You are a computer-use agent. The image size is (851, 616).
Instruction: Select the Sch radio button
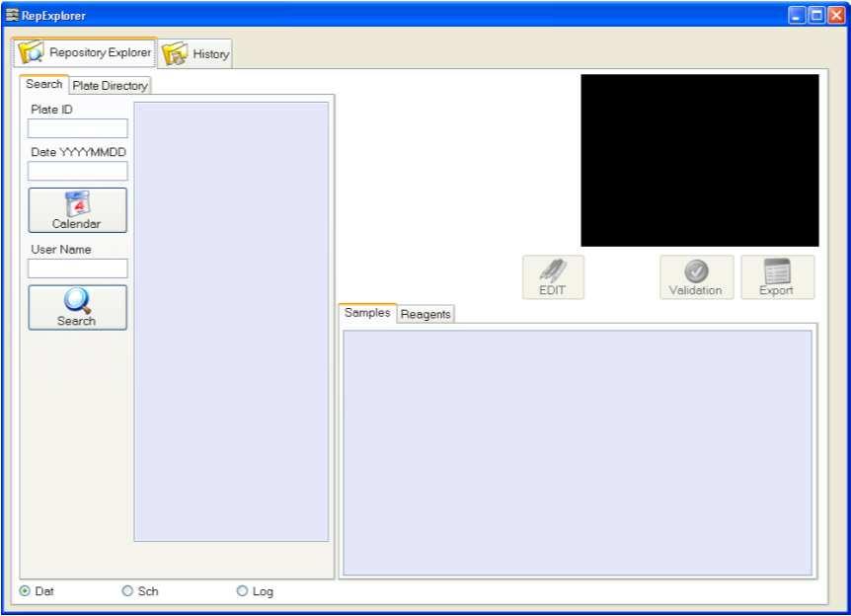(x=127, y=591)
